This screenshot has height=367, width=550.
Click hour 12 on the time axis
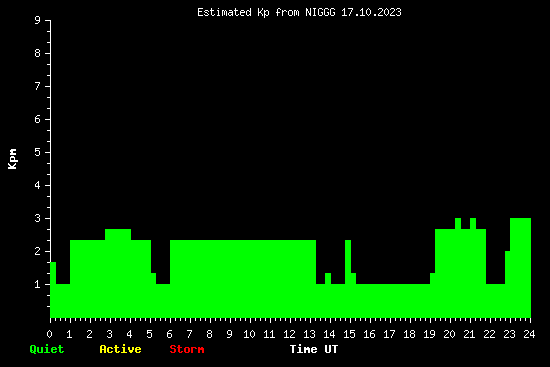tap(289, 334)
